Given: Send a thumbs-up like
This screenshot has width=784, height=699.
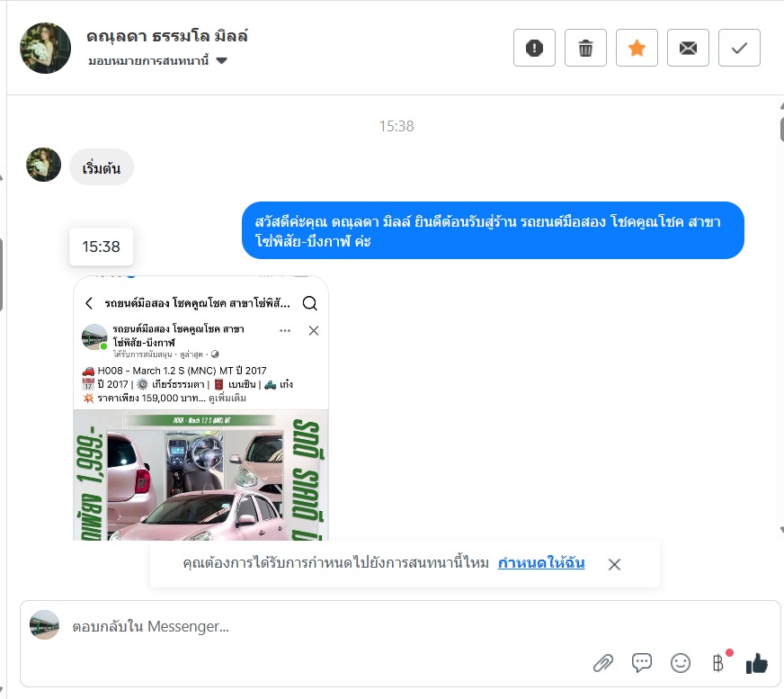Looking at the screenshot, I should [756, 664].
